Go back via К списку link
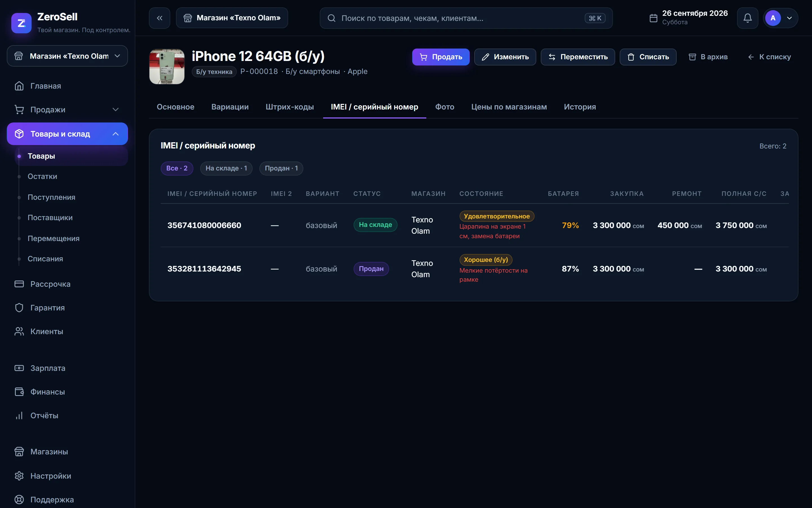The height and width of the screenshot is (508, 812). point(769,57)
